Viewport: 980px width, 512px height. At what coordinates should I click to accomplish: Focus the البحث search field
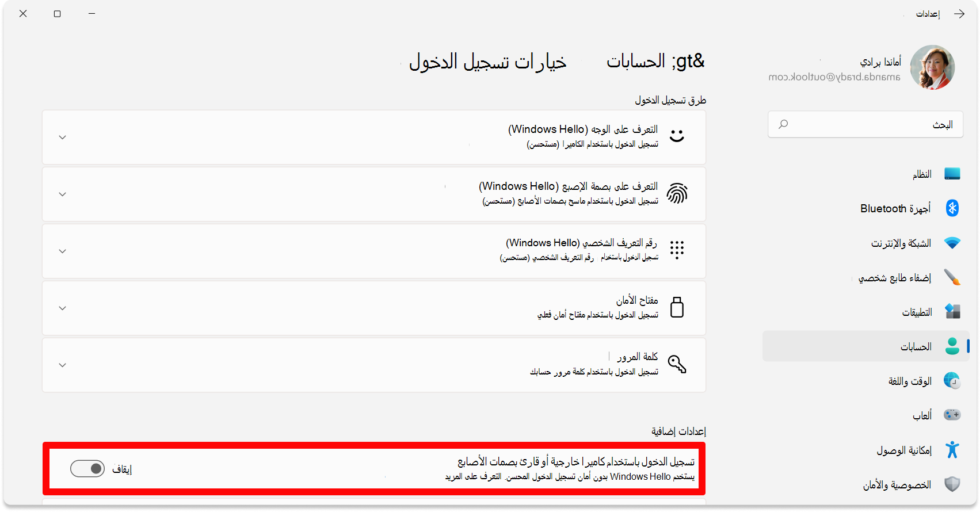point(865,124)
